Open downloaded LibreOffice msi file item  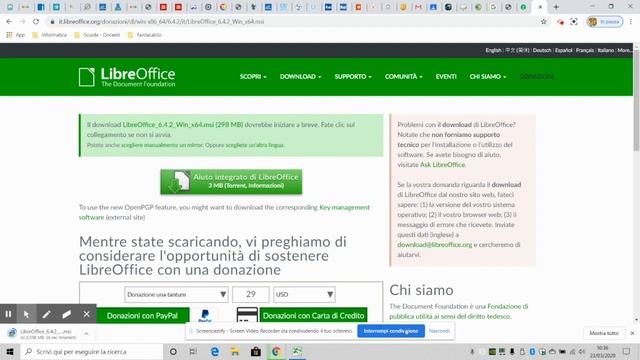(x=41, y=334)
